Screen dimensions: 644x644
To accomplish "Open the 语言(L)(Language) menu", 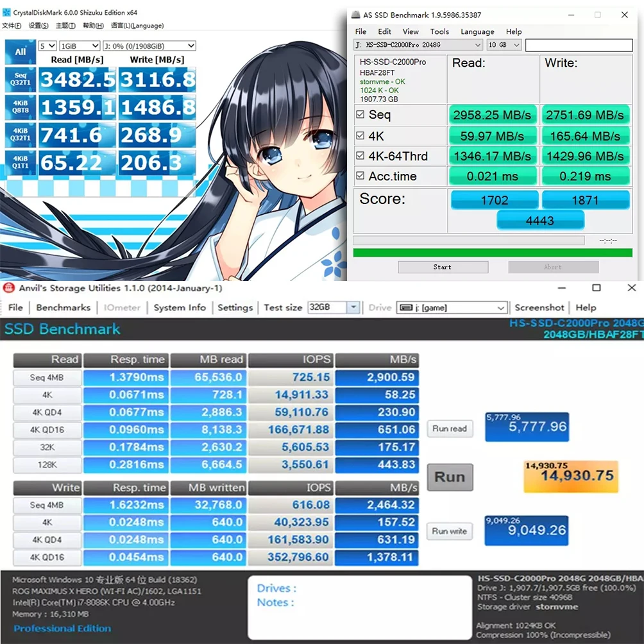I will point(137,26).
